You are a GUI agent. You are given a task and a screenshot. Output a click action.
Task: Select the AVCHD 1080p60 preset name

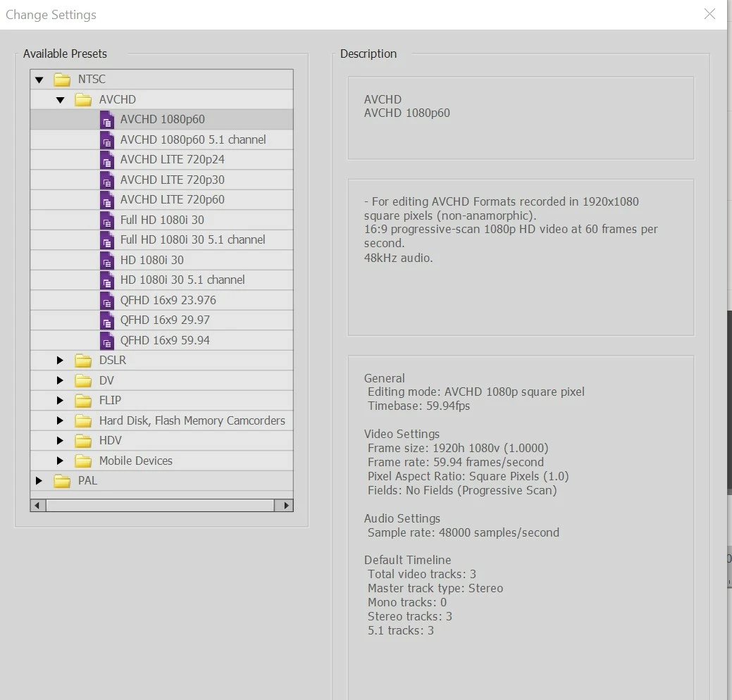click(x=163, y=120)
